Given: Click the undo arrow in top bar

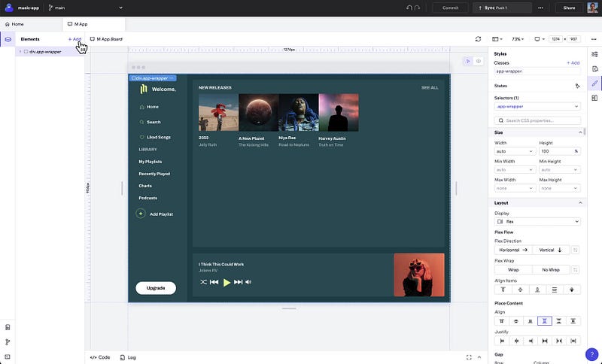Looking at the screenshot, I should (x=409, y=8).
